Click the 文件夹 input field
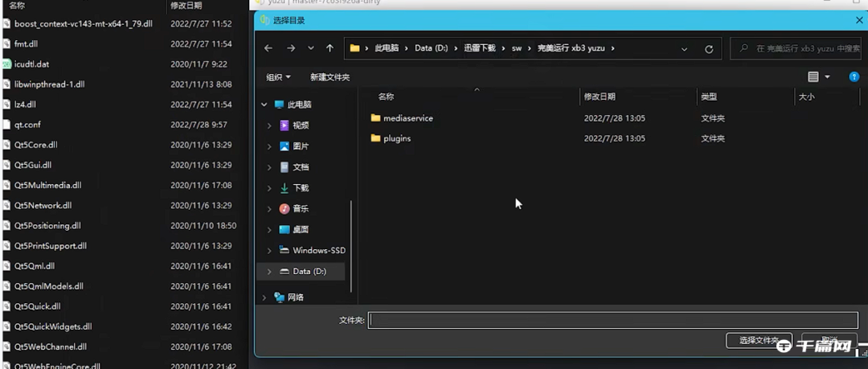This screenshot has width=868, height=369. [612, 320]
